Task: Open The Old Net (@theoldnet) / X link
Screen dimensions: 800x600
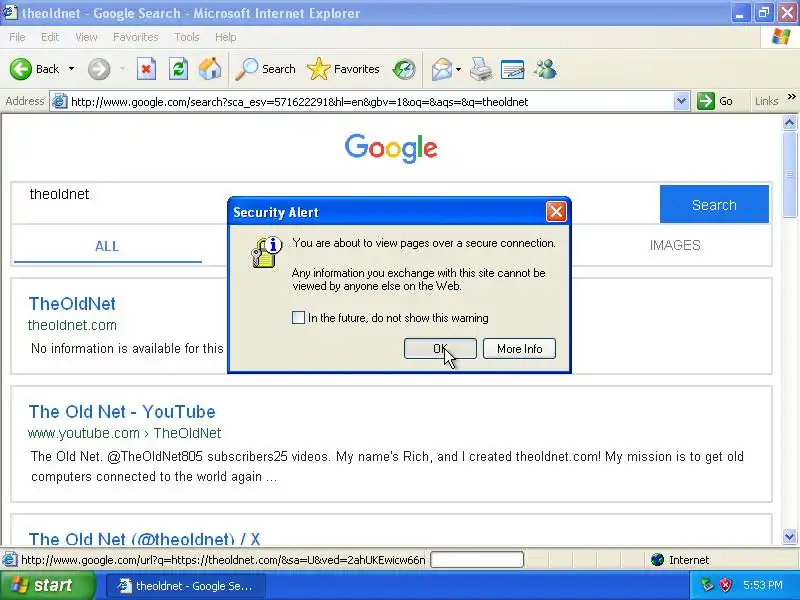Action: 144,538
